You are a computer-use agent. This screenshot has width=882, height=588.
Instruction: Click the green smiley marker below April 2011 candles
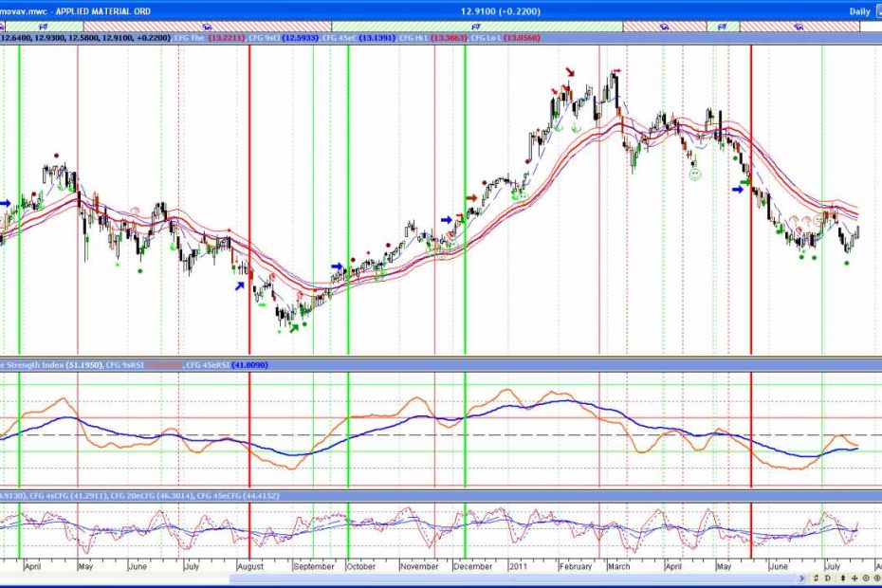[695, 176]
